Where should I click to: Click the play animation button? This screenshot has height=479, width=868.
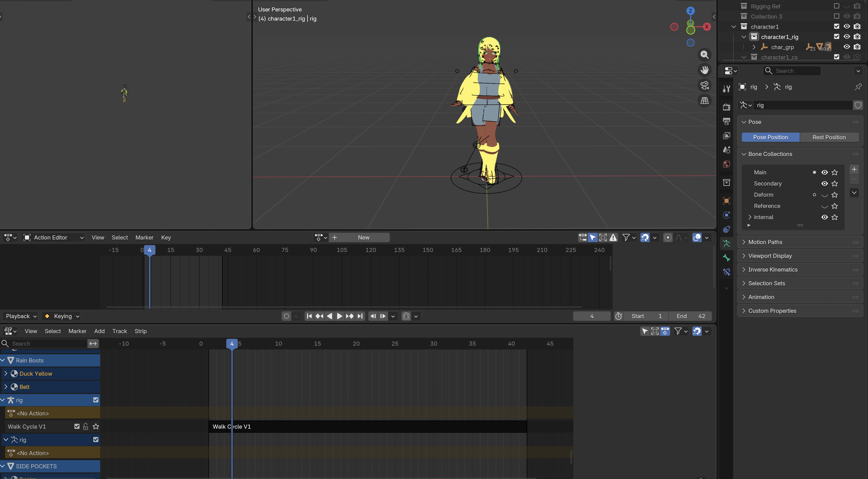tap(339, 316)
